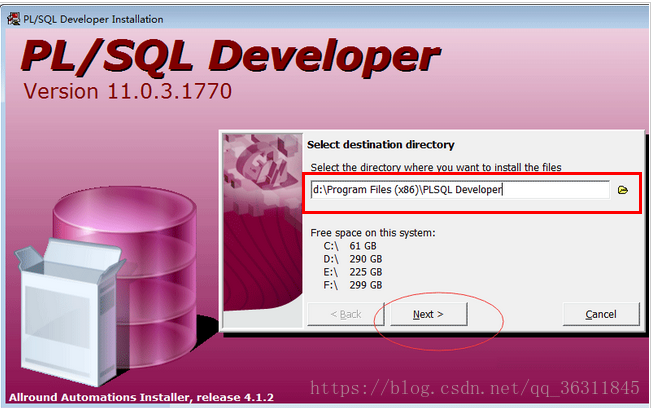
Task: Click the Cancel button
Action: 601,314
